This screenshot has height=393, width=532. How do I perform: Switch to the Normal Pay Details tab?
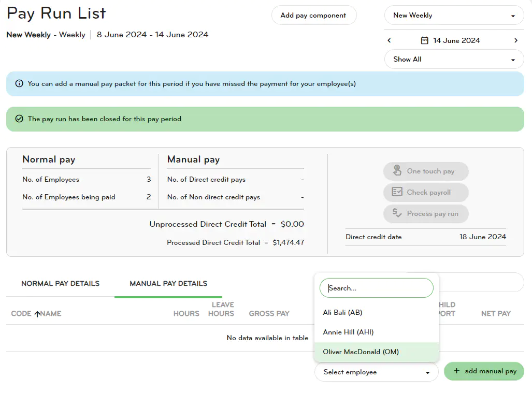(60, 283)
